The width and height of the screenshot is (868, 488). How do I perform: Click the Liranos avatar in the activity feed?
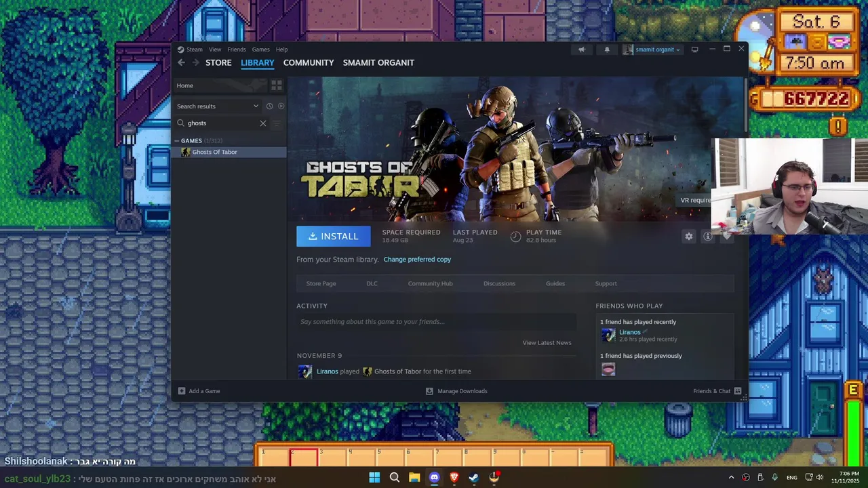[x=305, y=371]
